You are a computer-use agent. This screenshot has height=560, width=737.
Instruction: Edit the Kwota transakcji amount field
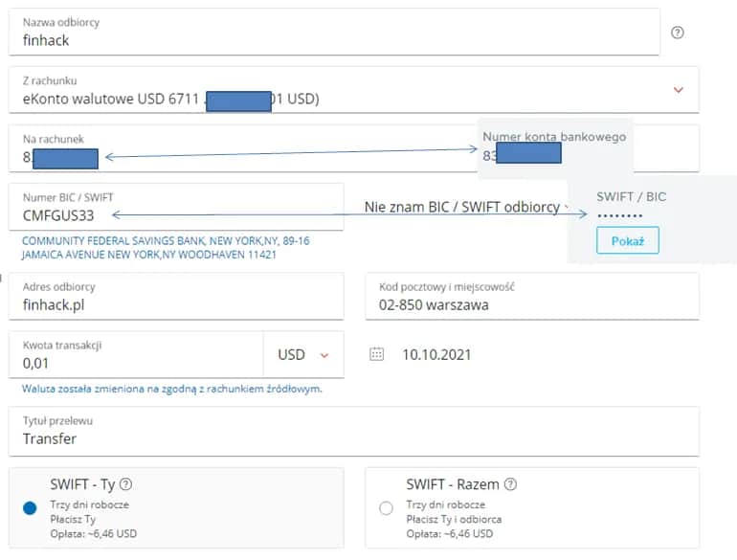134,363
